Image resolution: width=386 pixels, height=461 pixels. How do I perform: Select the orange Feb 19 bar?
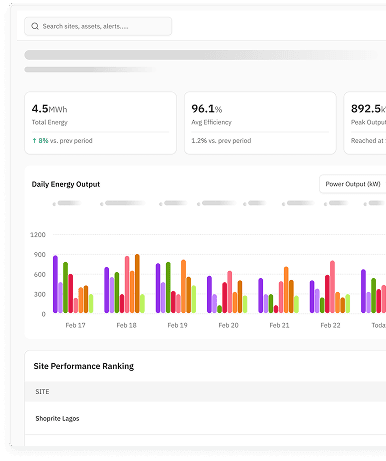tap(184, 286)
